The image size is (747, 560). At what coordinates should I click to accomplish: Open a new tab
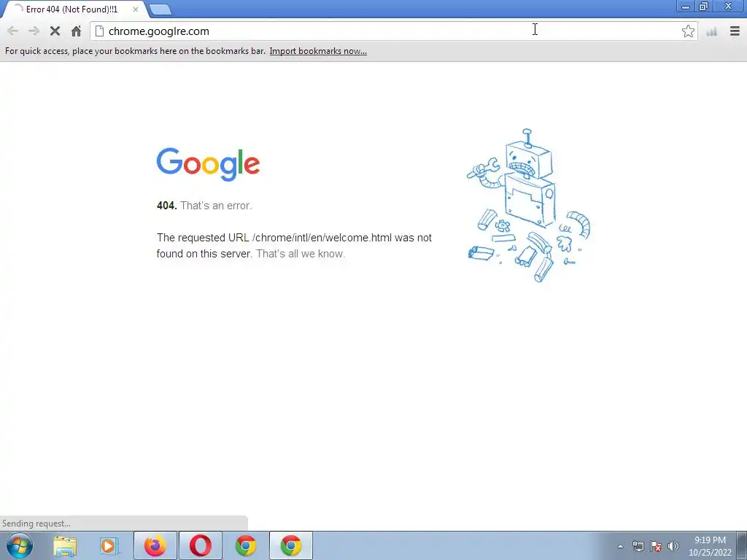pos(160,9)
